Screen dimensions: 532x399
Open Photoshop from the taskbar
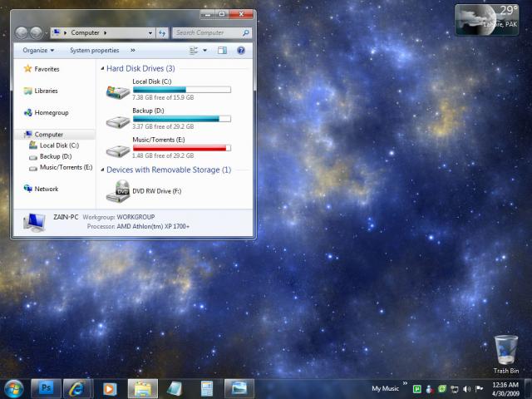click(45, 388)
